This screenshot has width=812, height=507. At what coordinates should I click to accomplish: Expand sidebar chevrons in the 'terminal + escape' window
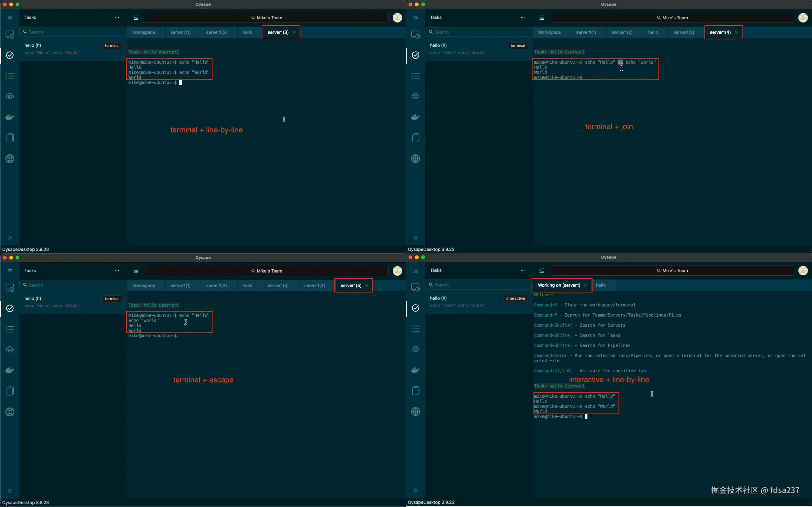coord(10,491)
